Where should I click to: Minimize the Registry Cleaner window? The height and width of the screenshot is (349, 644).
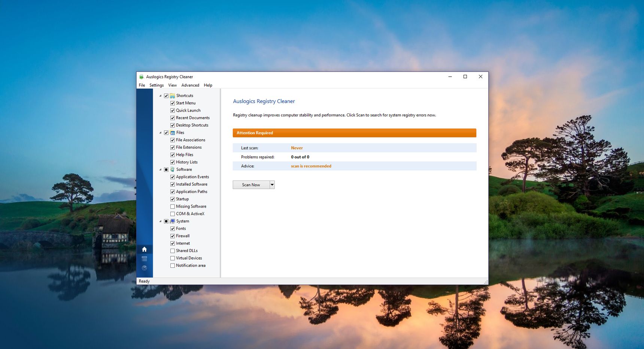[450, 77]
